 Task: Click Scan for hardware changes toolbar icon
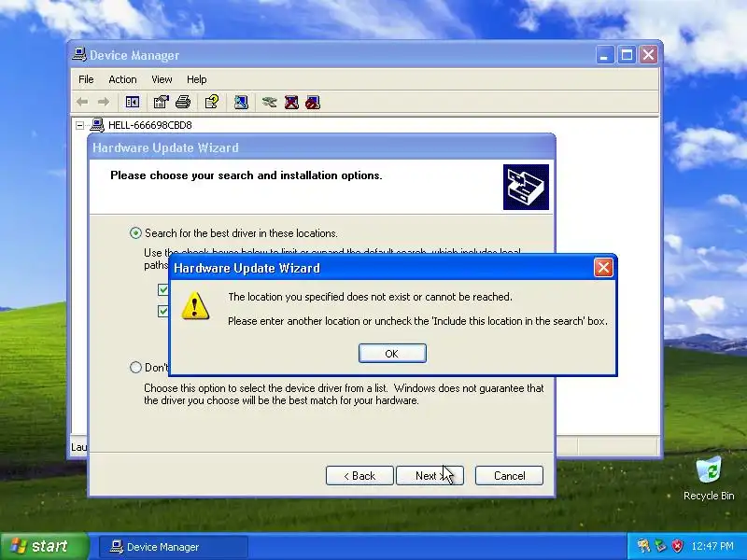click(x=241, y=102)
